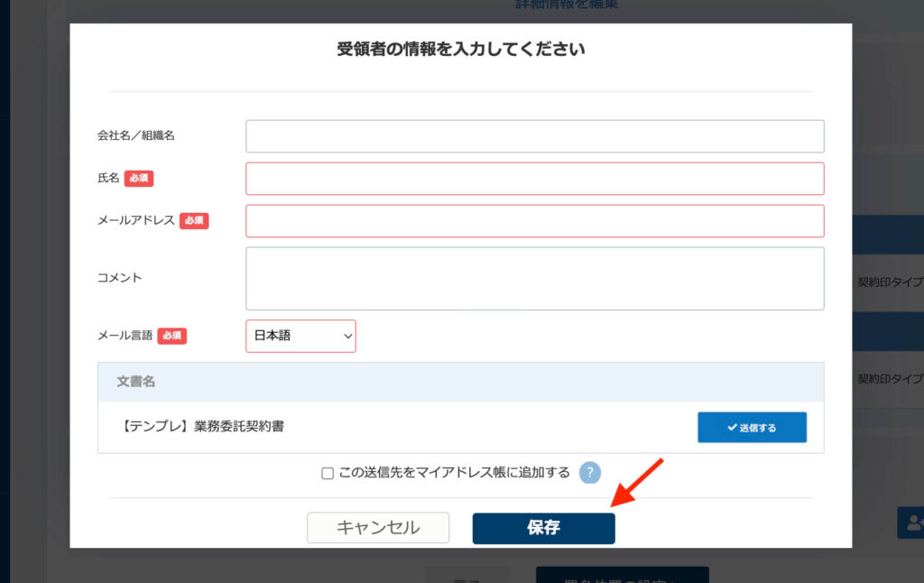Click the 氏名 text field

pos(534,178)
